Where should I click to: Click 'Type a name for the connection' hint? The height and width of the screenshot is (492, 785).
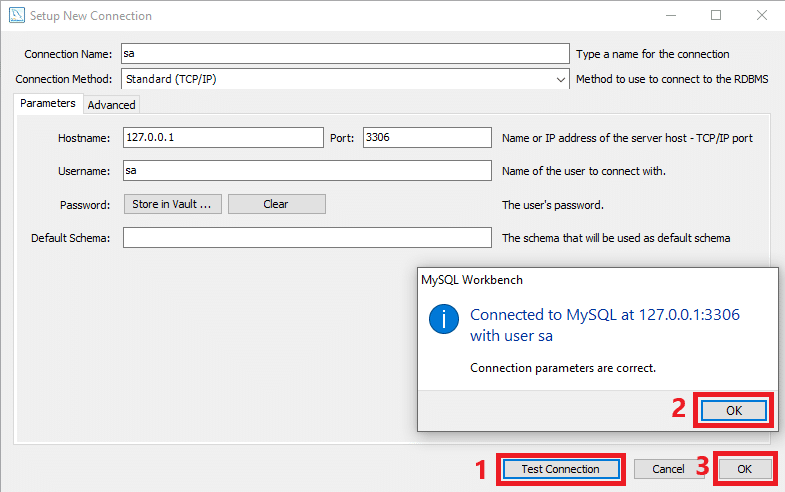point(652,54)
